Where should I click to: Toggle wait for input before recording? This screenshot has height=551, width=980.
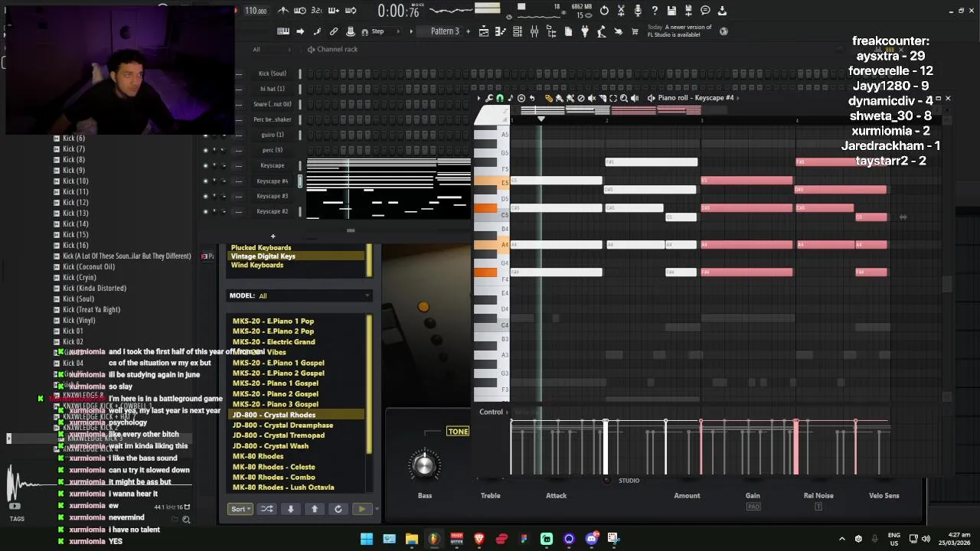299,11
